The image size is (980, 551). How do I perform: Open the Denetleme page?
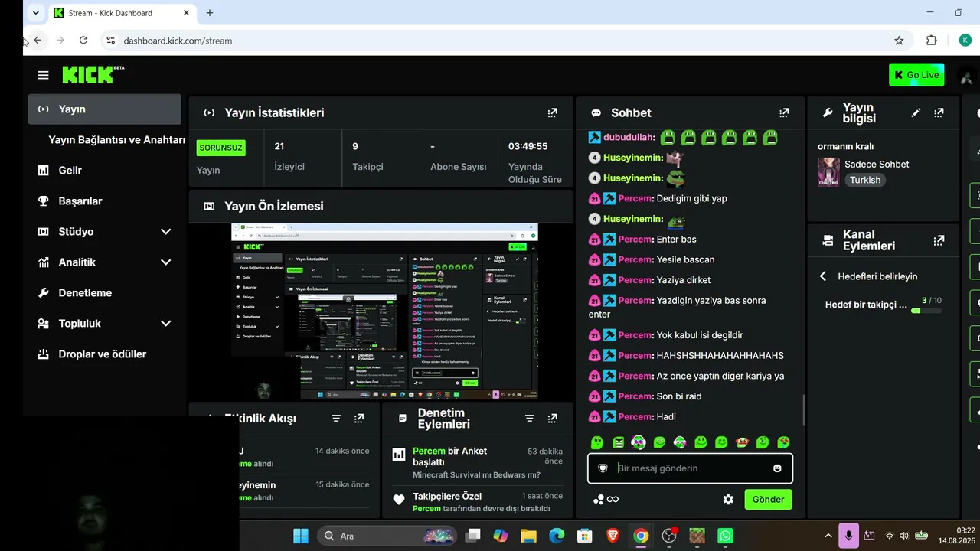click(105, 293)
